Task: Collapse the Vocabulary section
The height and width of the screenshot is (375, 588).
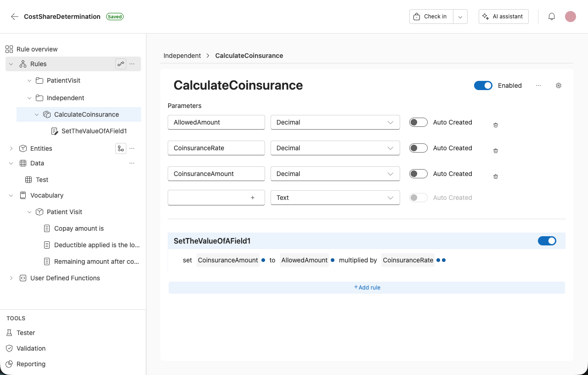Action: coord(11,195)
